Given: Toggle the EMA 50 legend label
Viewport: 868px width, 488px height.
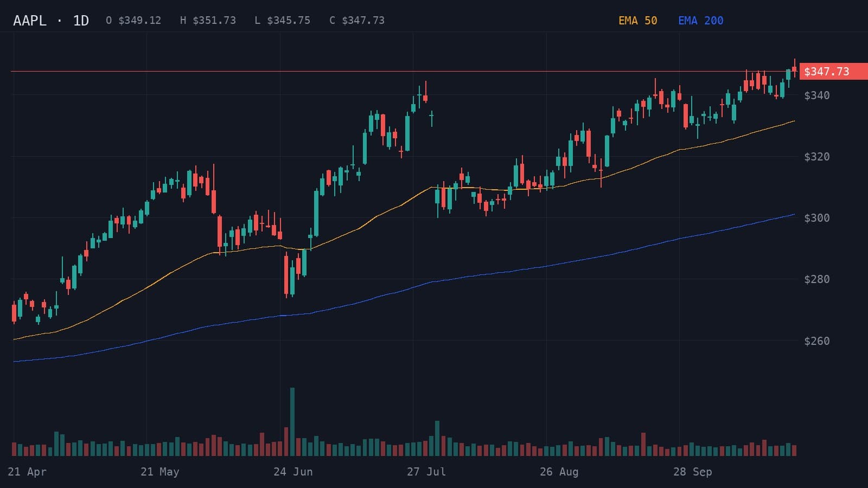Looking at the screenshot, I should [637, 21].
